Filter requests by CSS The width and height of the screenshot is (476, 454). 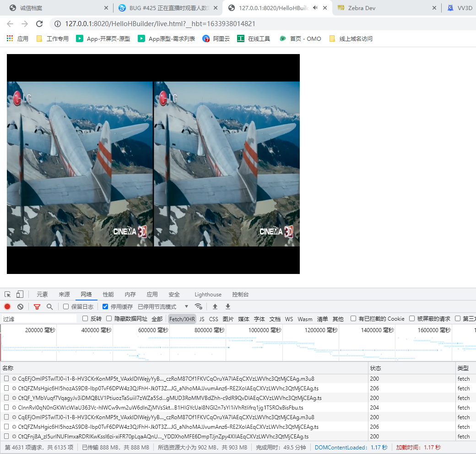(214, 319)
